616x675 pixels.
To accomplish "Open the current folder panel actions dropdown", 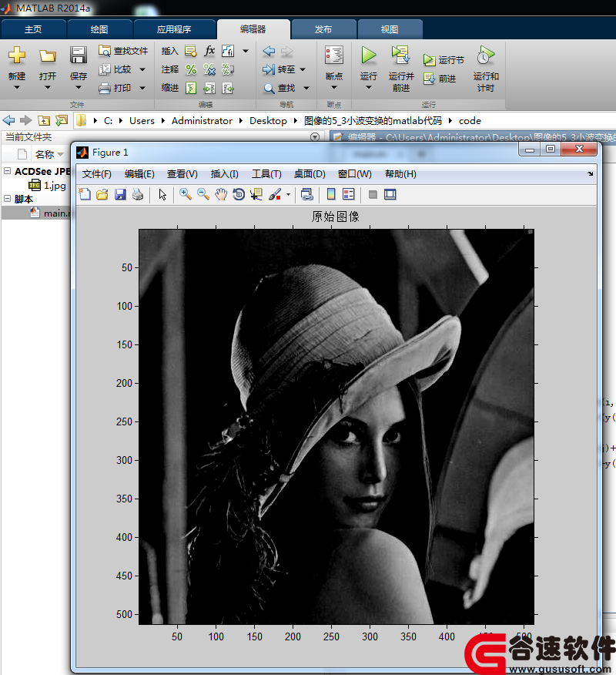I will (315, 137).
